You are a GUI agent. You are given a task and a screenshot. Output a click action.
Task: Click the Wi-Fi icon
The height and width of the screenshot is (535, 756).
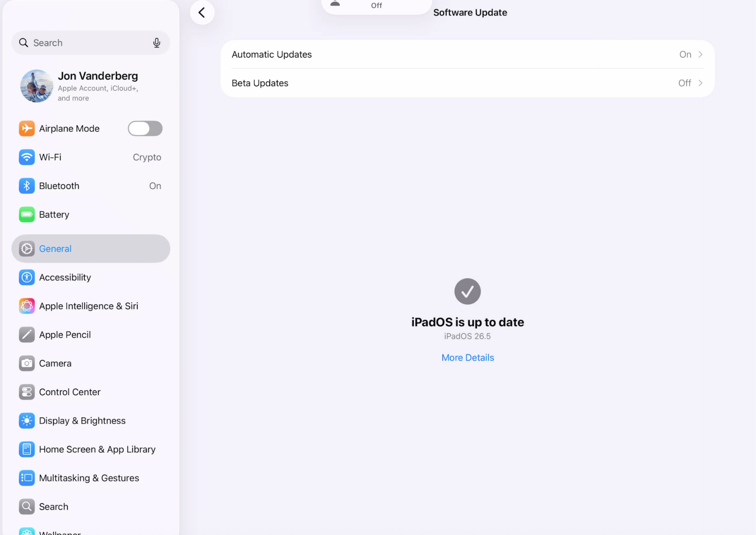click(x=27, y=157)
